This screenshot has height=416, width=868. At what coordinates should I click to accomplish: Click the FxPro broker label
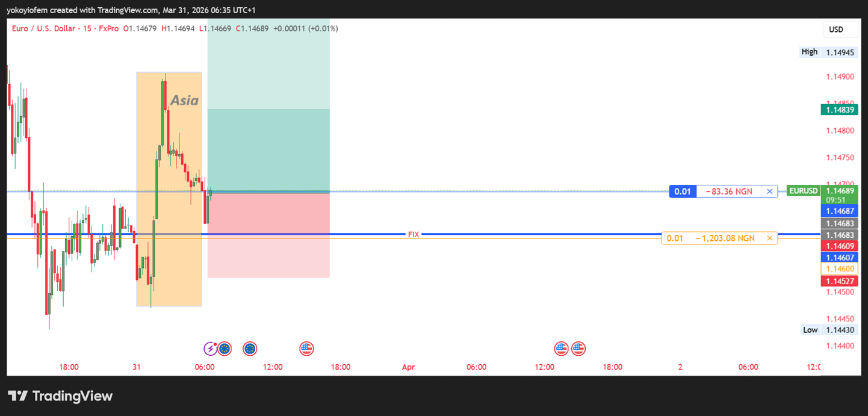pos(108,28)
